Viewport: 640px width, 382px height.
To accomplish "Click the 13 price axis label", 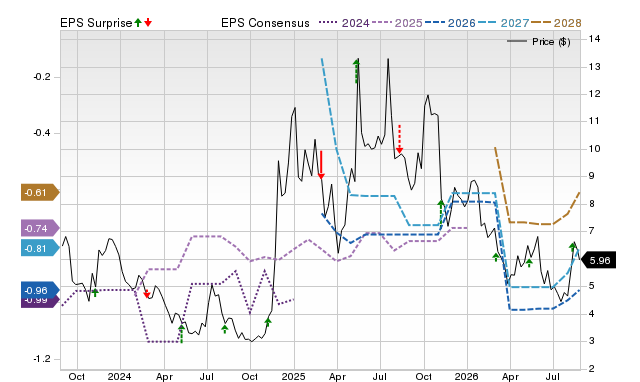I will tap(594, 67).
